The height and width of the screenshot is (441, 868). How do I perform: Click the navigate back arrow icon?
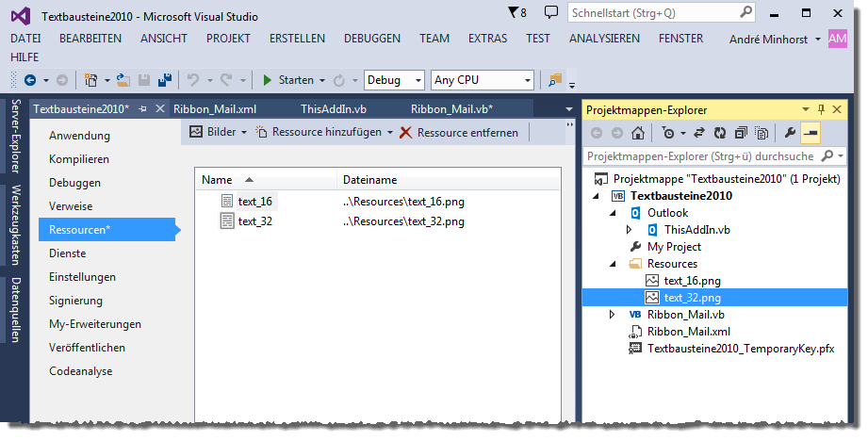pos(30,80)
